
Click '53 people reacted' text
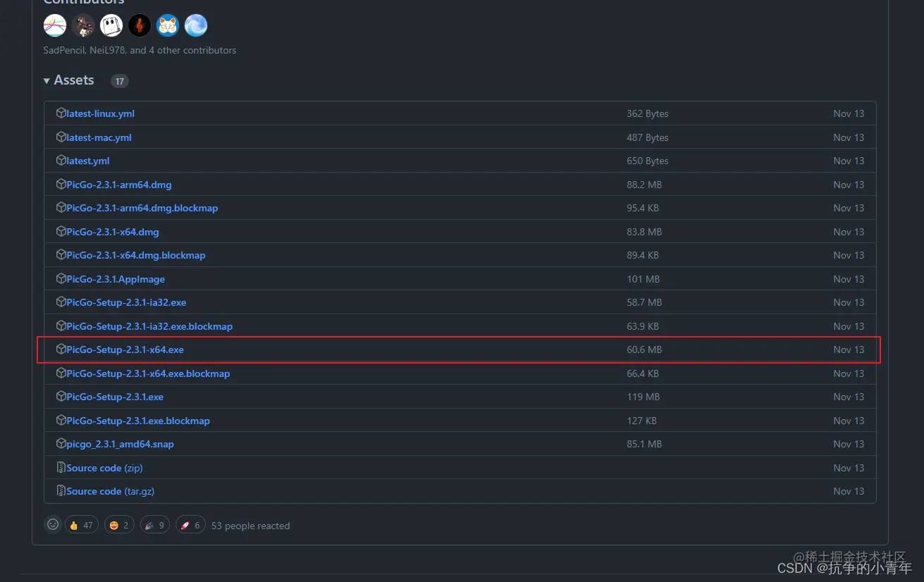(250, 526)
